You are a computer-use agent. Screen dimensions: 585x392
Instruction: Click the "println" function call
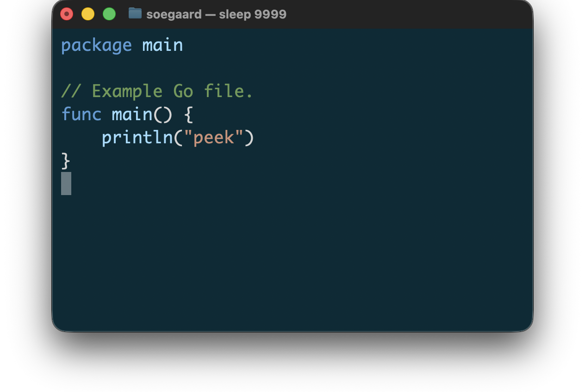[137, 137]
